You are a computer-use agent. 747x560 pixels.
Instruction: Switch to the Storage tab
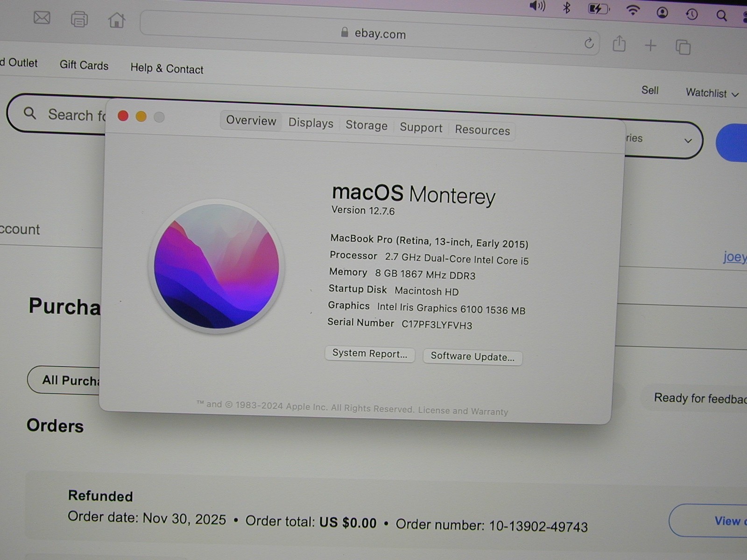[366, 125]
